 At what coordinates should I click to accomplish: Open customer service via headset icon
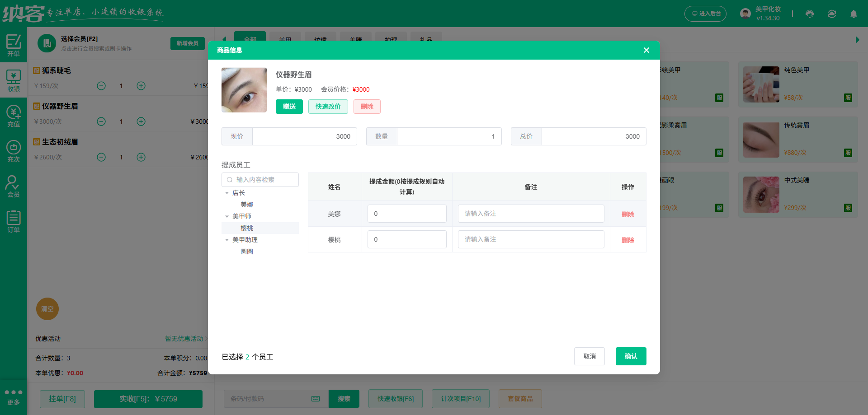809,14
